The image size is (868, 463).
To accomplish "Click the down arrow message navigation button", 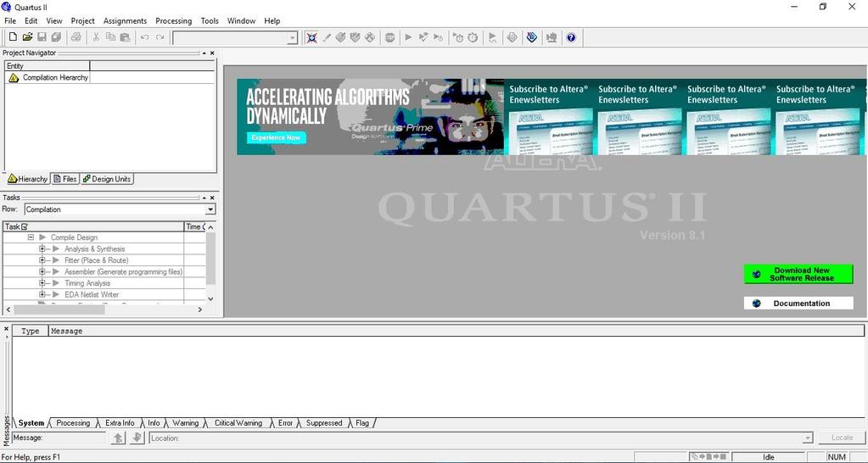I will click(137, 438).
